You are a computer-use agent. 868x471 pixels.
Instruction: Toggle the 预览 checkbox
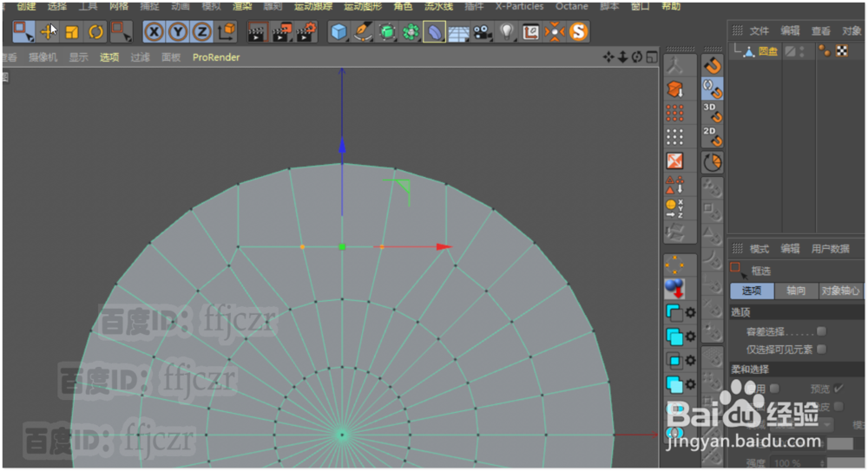click(839, 389)
